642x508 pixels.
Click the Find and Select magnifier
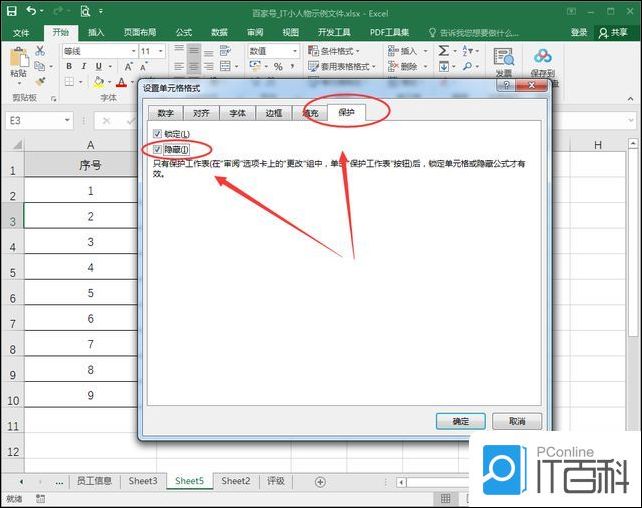467,66
